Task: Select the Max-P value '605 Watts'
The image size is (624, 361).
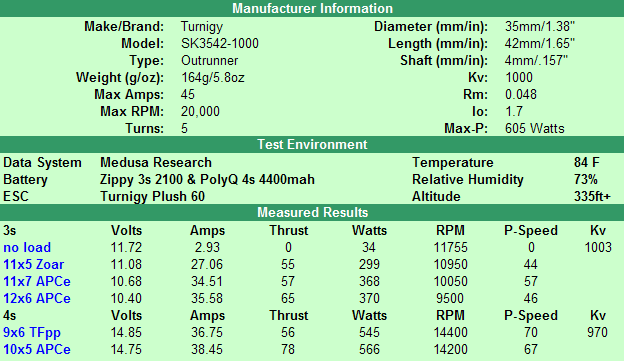Action: tap(534, 129)
